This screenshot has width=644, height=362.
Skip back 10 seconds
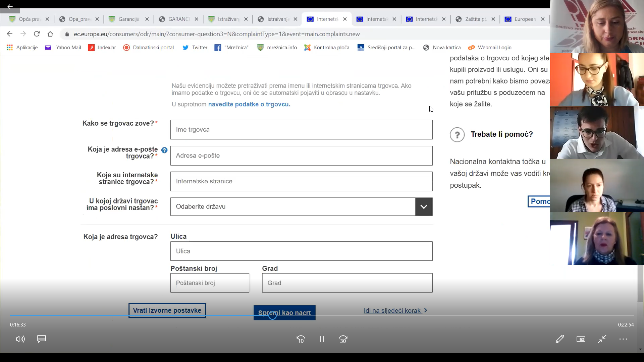click(x=301, y=339)
